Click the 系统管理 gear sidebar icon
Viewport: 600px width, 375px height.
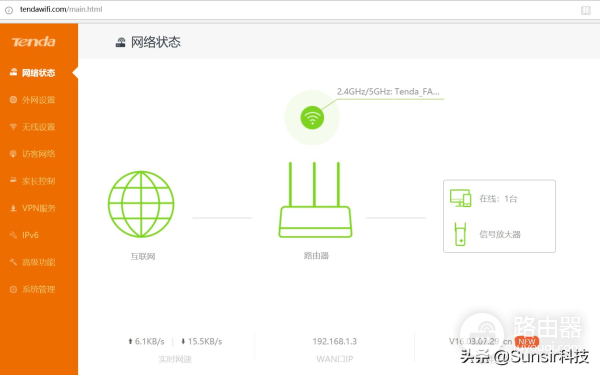click(x=13, y=289)
